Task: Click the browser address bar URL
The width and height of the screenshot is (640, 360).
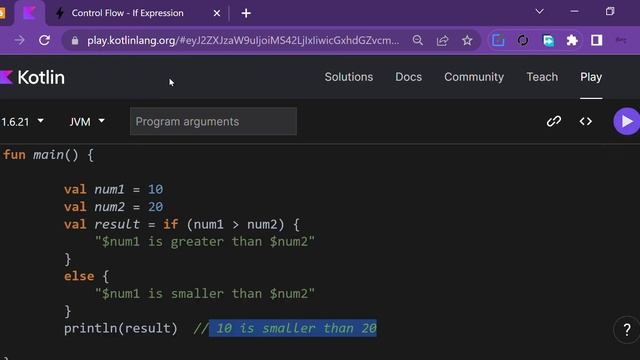Action: pyautogui.click(x=243, y=40)
